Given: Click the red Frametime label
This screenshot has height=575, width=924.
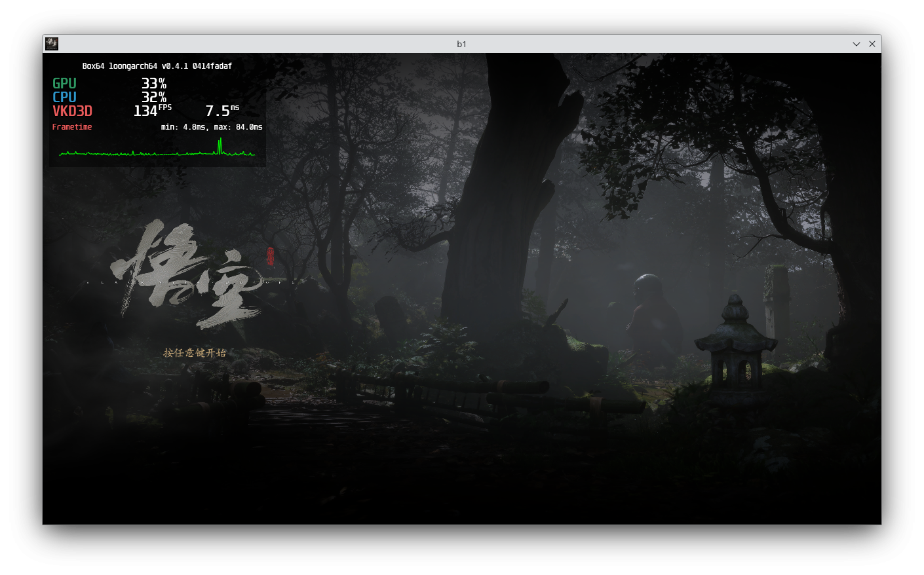Looking at the screenshot, I should point(72,127).
